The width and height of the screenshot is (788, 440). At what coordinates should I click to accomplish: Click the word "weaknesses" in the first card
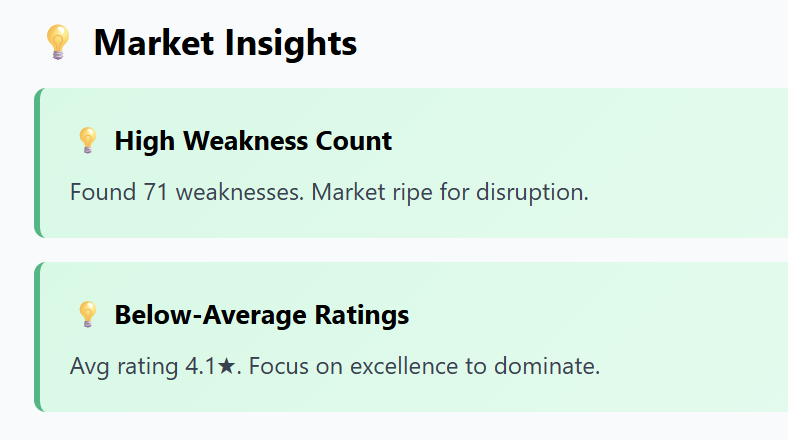[240, 191]
